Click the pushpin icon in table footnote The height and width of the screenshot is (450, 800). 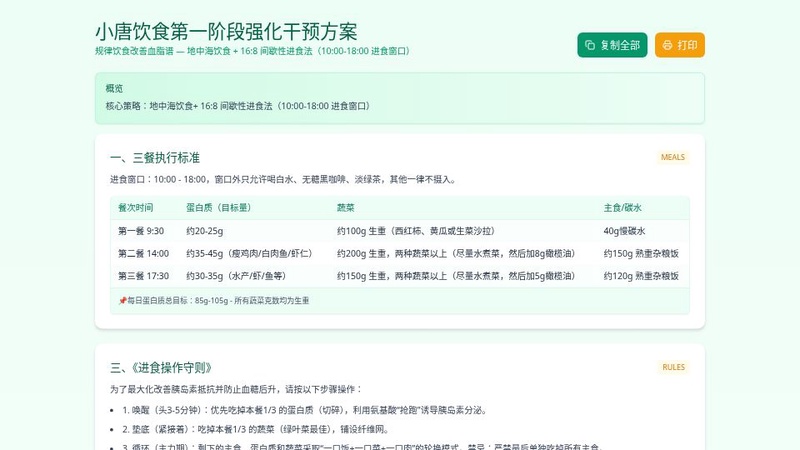tap(122, 301)
